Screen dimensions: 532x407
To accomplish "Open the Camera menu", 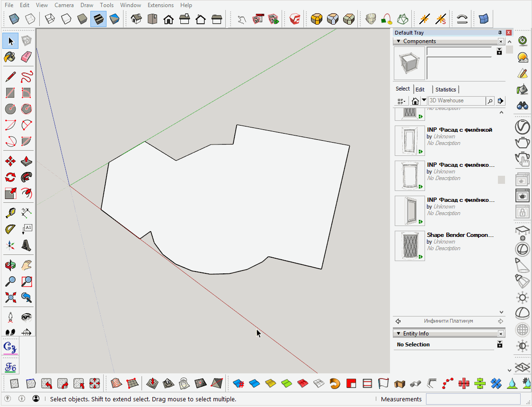I will (x=64, y=5).
